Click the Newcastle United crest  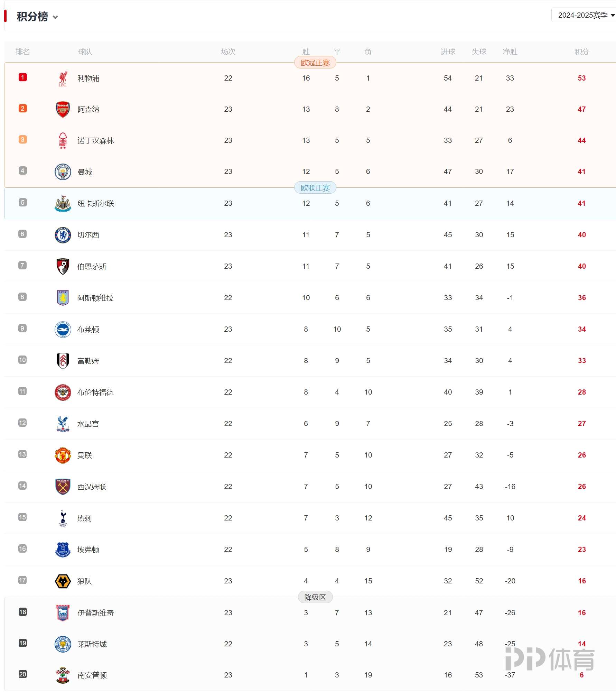[x=63, y=204]
